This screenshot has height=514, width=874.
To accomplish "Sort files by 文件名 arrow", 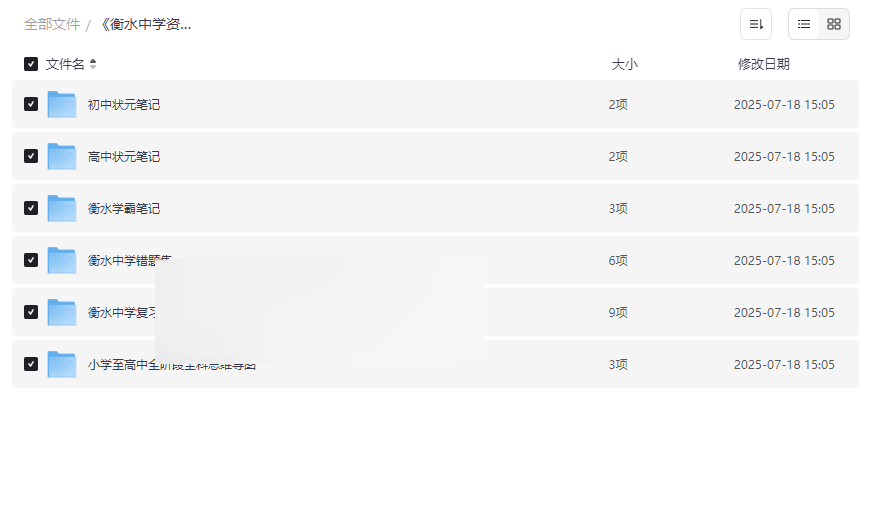I will [x=93, y=64].
